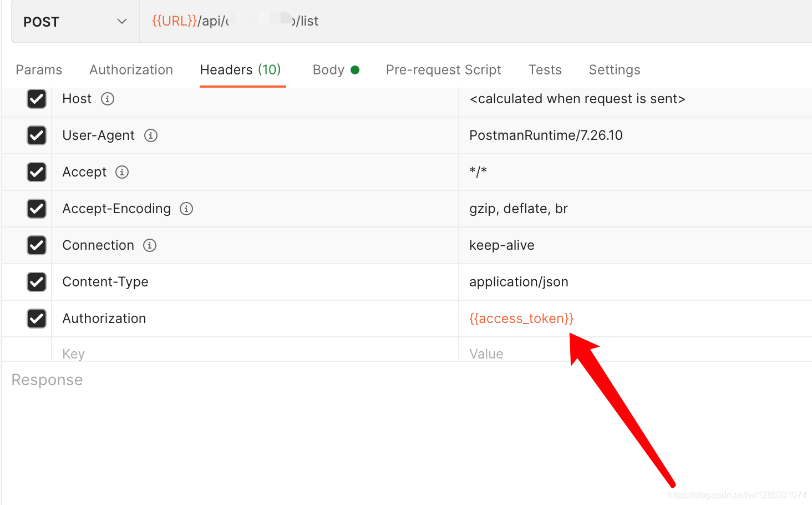The image size is (812, 505).
Task: Uncheck the Content-Type header checkbox
Action: coord(37,282)
